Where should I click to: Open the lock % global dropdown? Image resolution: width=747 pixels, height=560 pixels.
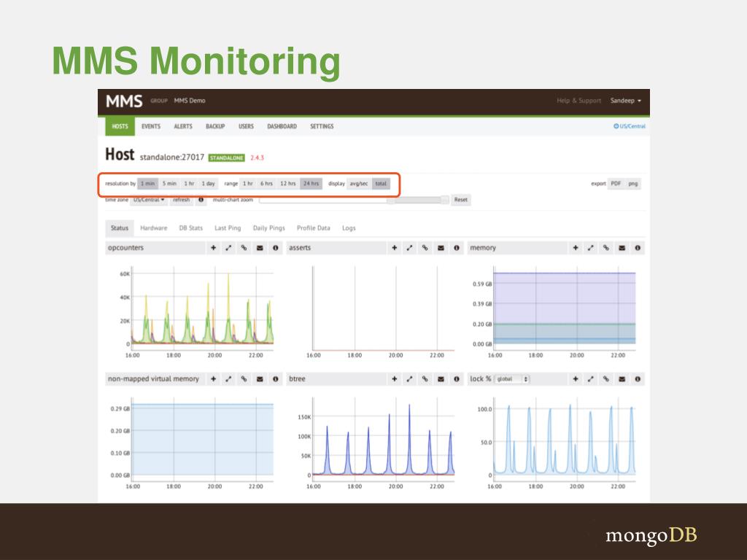(512, 379)
